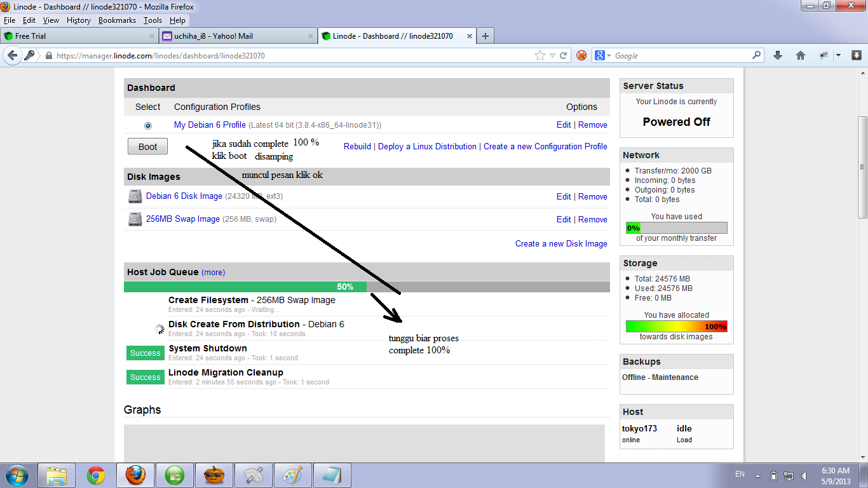868x488 pixels.
Task: Open a new tab with the plus button
Action: click(x=485, y=36)
